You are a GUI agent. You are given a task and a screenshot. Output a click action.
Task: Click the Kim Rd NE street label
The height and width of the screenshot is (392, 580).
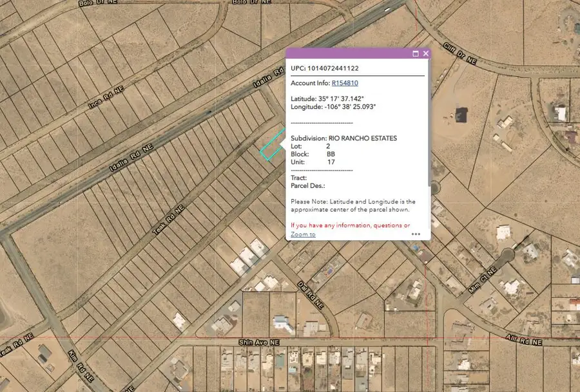point(81,366)
